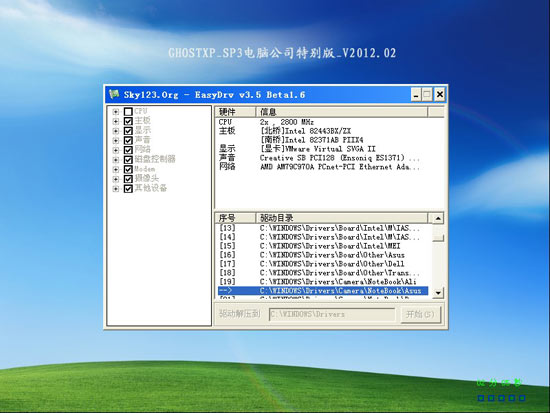Viewport: 550px width, 413px height.
Task: Expand the 声音 tree node
Action: pos(115,141)
